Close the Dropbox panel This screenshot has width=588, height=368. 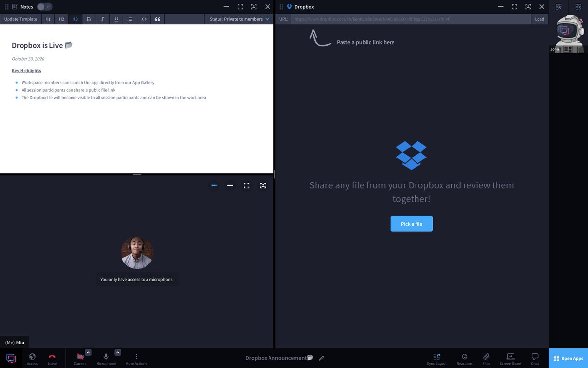point(541,7)
